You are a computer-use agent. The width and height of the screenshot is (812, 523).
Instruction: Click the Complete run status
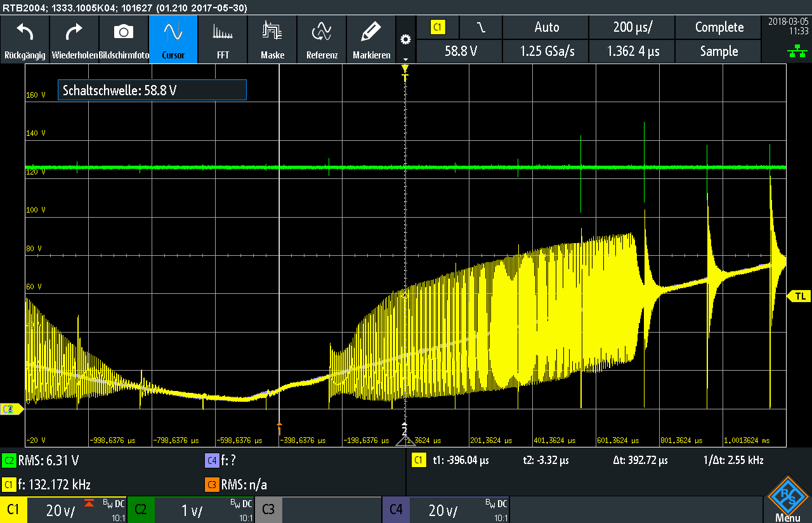point(719,27)
